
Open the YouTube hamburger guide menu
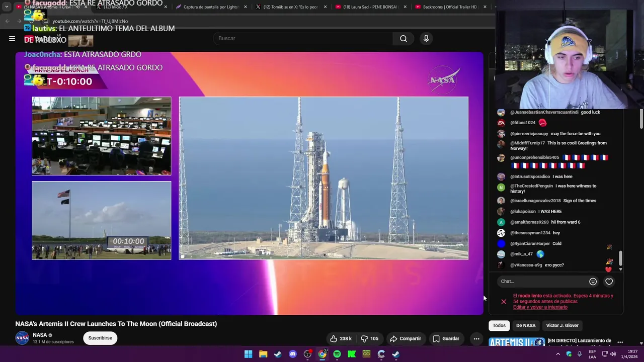[12, 38]
